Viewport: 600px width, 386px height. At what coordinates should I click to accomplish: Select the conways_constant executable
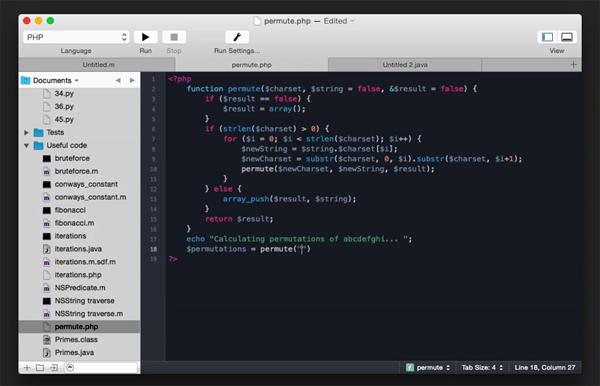[x=86, y=184]
